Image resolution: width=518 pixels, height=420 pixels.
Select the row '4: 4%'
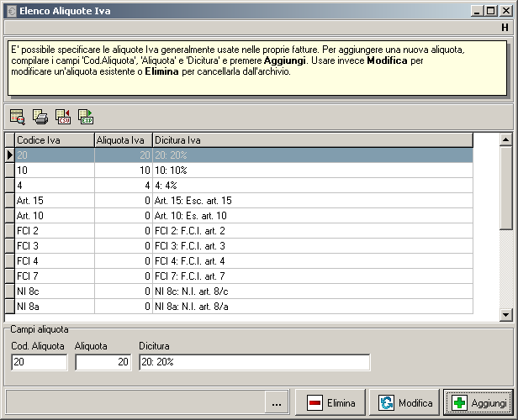[244, 186]
